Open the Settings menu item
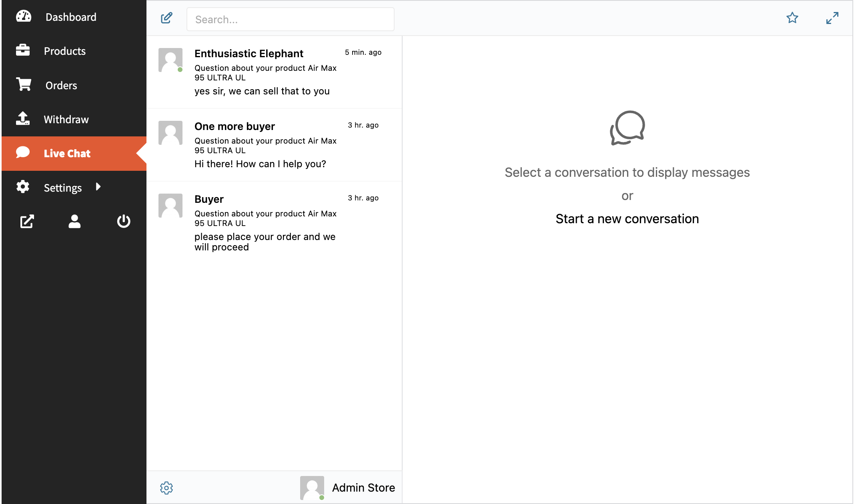854x504 pixels. tap(74, 188)
